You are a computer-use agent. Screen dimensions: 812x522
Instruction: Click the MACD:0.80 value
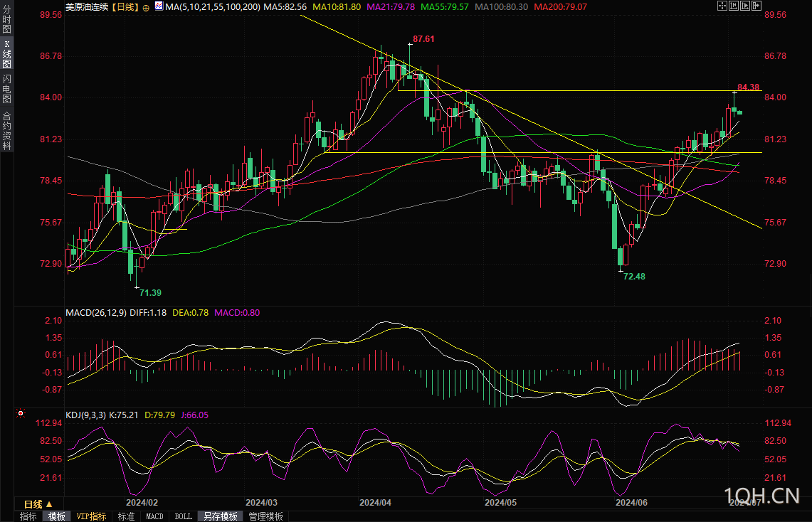tap(237, 312)
